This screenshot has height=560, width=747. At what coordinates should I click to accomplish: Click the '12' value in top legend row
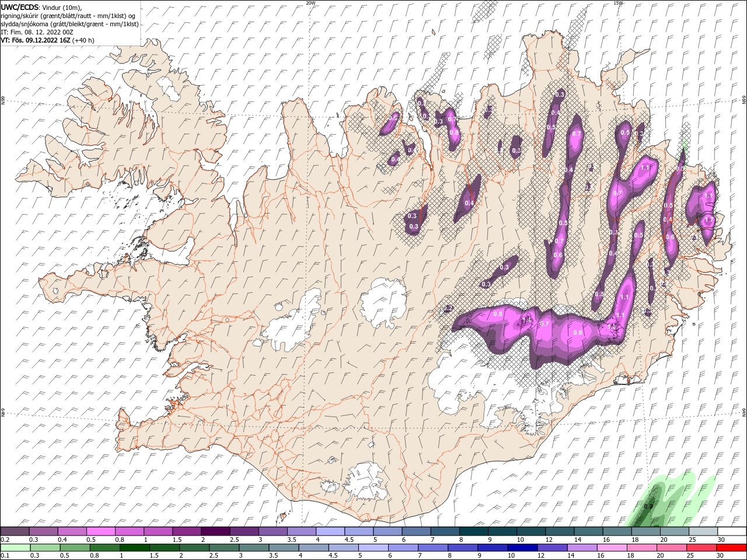(550, 540)
